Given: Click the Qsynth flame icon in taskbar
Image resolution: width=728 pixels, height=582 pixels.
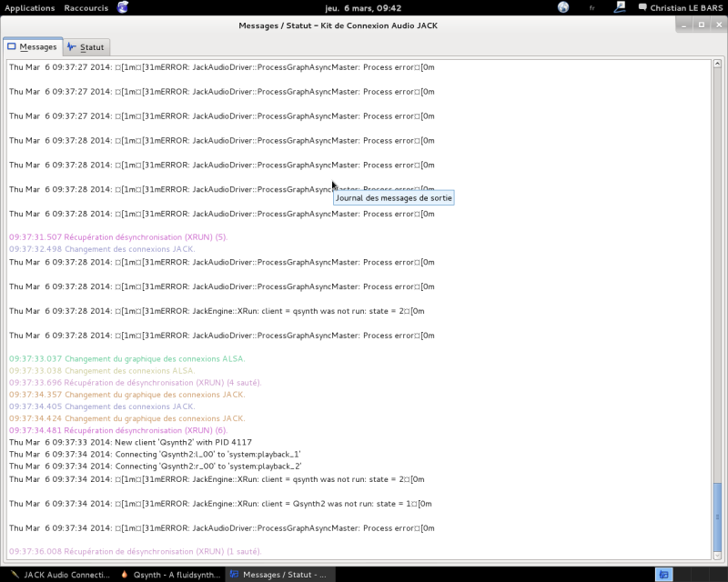Looking at the screenshot, I should coord(125,575).
